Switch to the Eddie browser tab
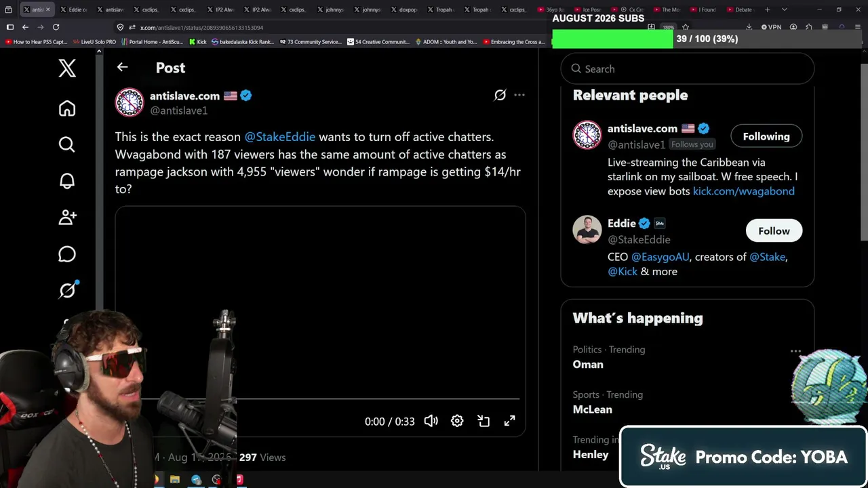The image size is (868, 488). 73,9
